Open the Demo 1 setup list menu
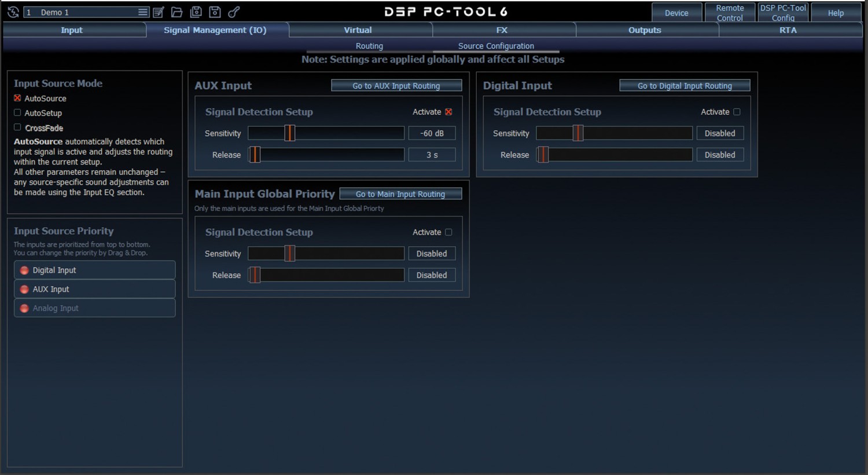 (x=142, y=12)
